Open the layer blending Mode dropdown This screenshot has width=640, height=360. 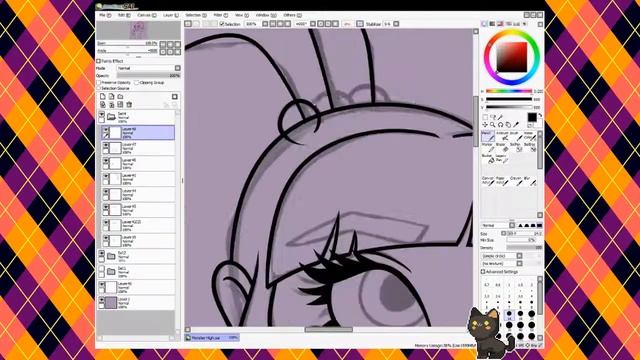tap(178, 68)
